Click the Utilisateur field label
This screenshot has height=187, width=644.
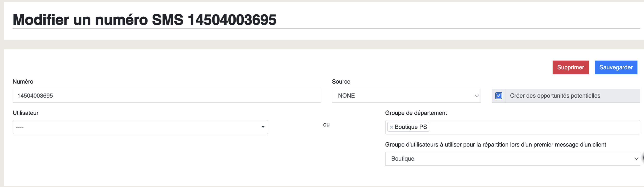click(x=25, y=113)
